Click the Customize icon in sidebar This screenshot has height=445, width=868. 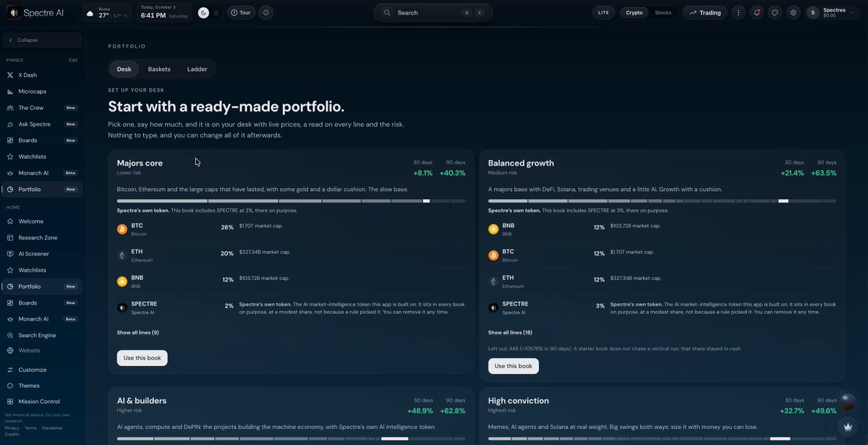tap(10, 370)
